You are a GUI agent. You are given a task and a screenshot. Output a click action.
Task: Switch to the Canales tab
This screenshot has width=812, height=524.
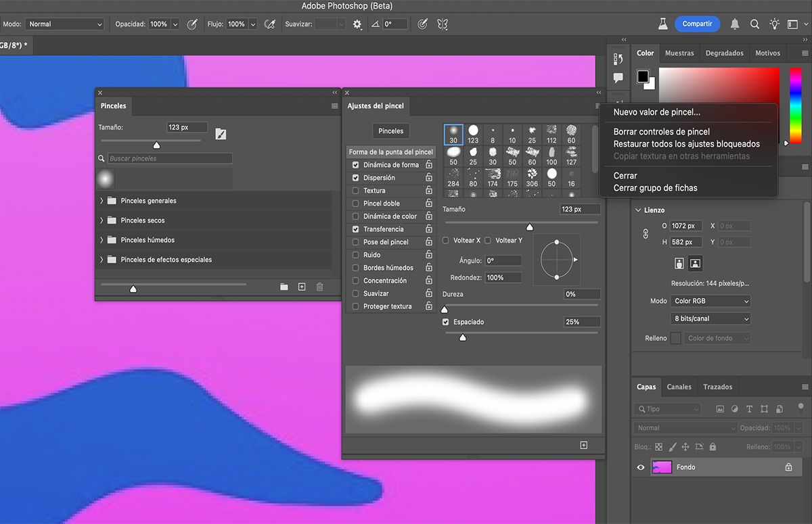pos(679,387)
